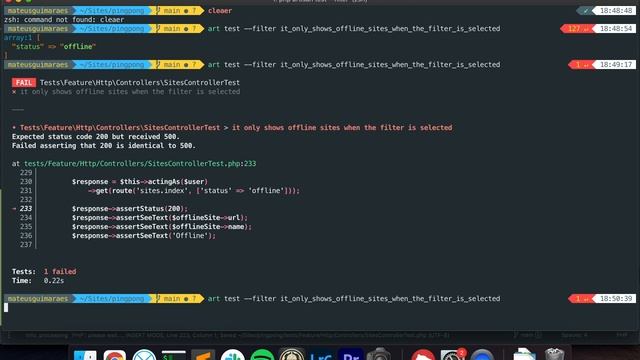Launch Premiere Pro from the dock
This screenshot has width=640, height=360.
click(x=351, y=355)
